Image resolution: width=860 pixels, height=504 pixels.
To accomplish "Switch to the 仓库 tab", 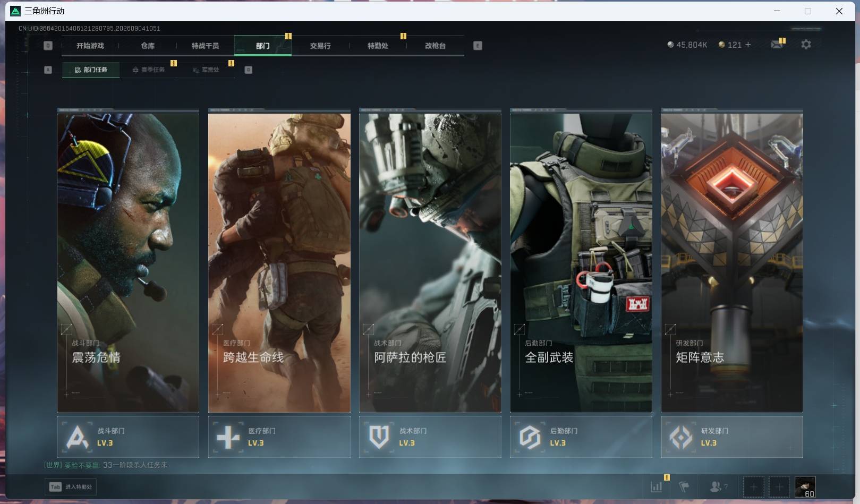I will [148, 46].
